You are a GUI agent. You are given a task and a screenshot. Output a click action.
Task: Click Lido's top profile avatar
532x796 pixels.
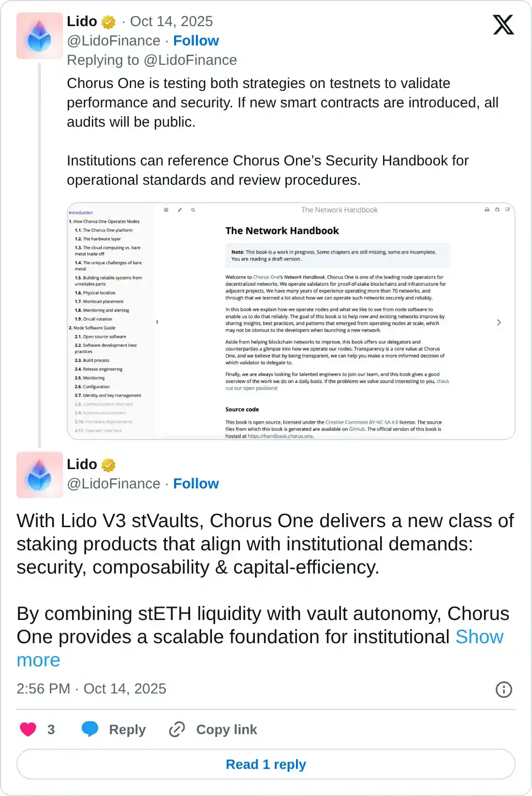(40, 36)
